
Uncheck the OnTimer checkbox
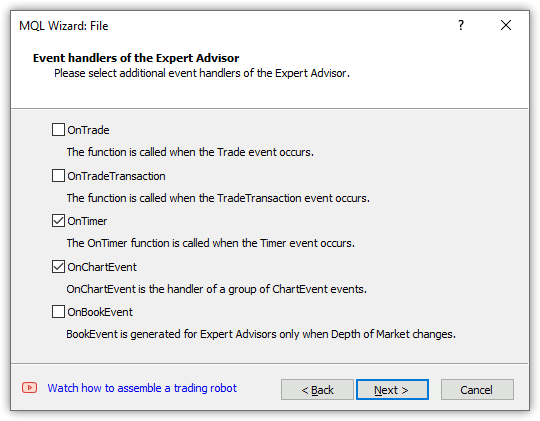click(58, 221)
